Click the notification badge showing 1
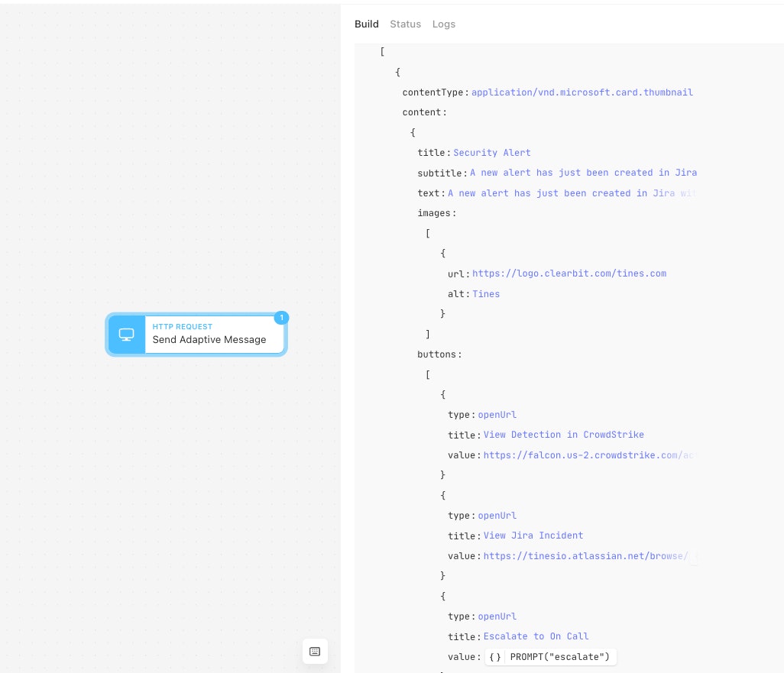 coord(281,318)
